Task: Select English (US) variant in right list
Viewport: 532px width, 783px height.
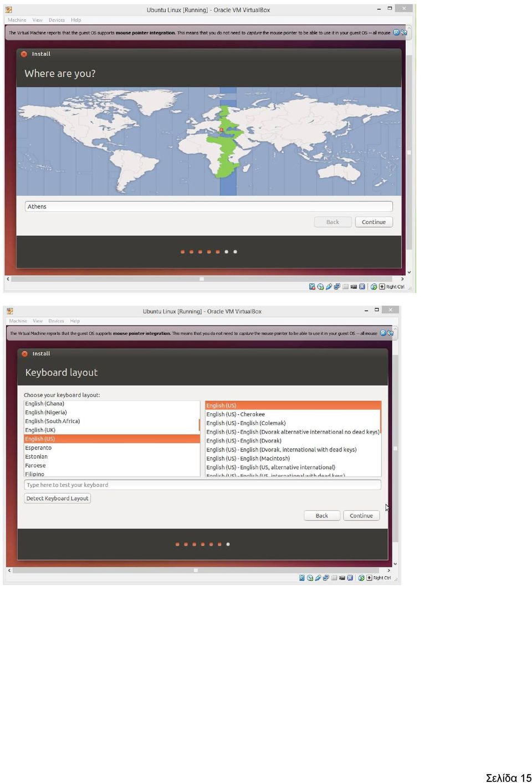Action: pyautogui.click(x=293, y=405)
